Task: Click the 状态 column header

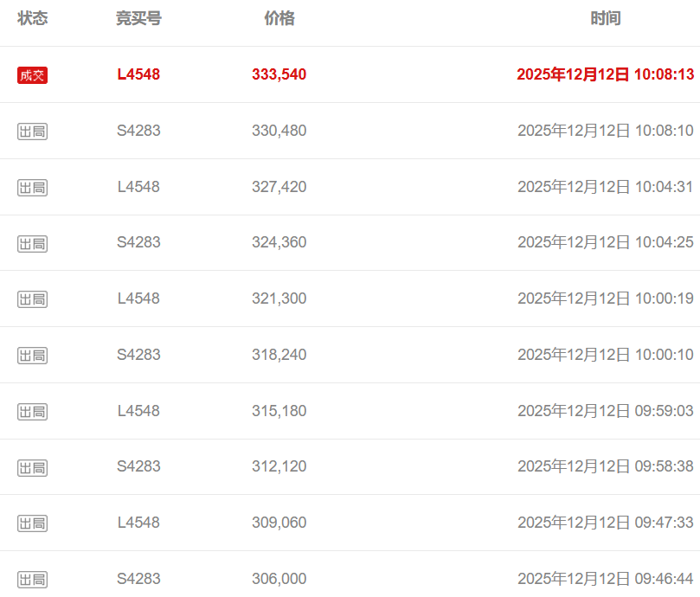Action: click(x=33, y=18)
